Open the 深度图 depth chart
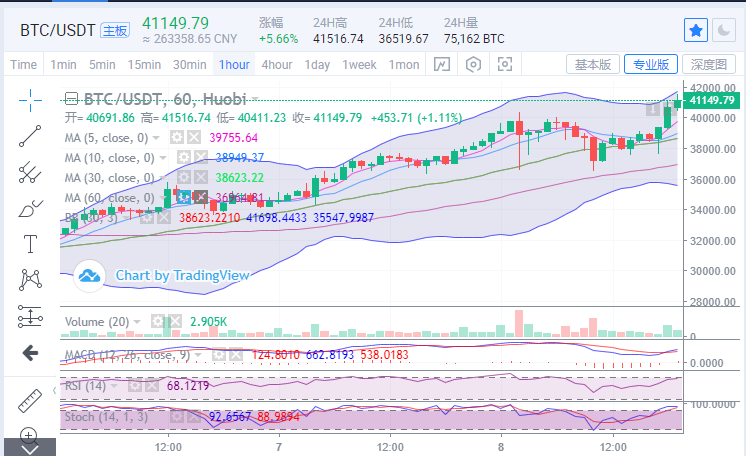Image resolution: width=746 pixels, height=456 pixels. tap(709, 64)
